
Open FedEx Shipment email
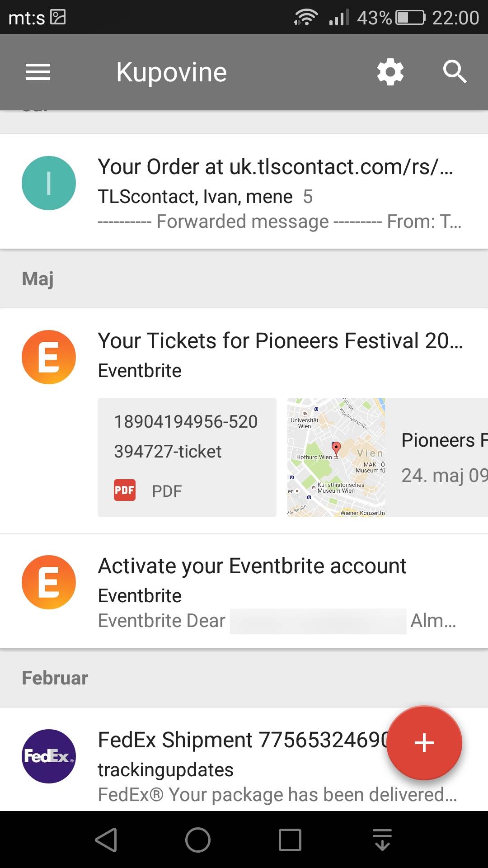coord(239,764)
